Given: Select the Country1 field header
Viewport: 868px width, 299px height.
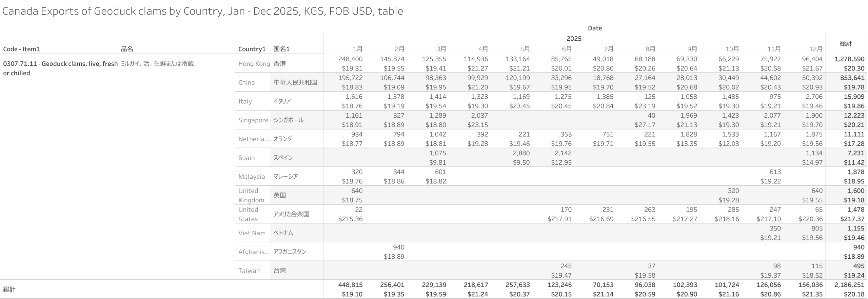Looking at the screenshot, I should 252,49.
